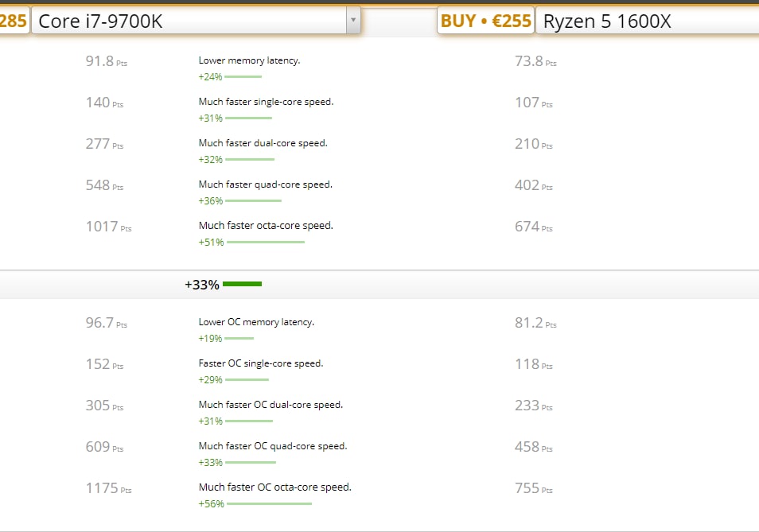
Task: Click 'Much faster dual-core speed.' text
Action: tap(263, 143)
